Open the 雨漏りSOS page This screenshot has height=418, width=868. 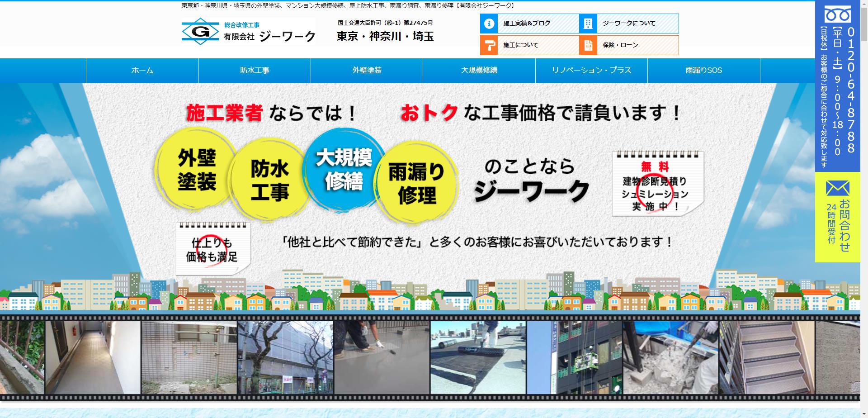tap(703, 71)
